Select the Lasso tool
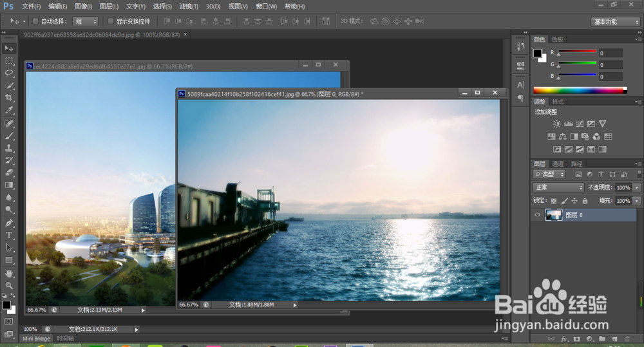644x347 pixels. (x=9, y=73)
